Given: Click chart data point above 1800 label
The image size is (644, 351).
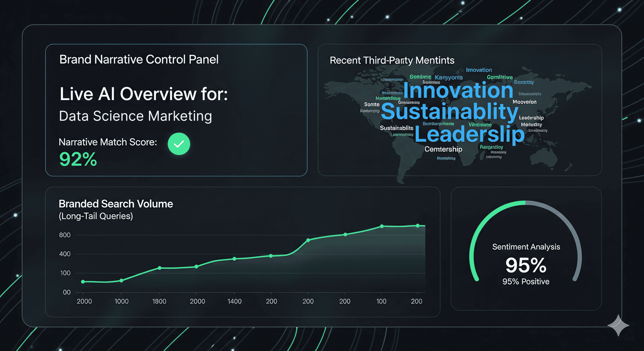Looking at the screenshot, I should click(159, 268).
